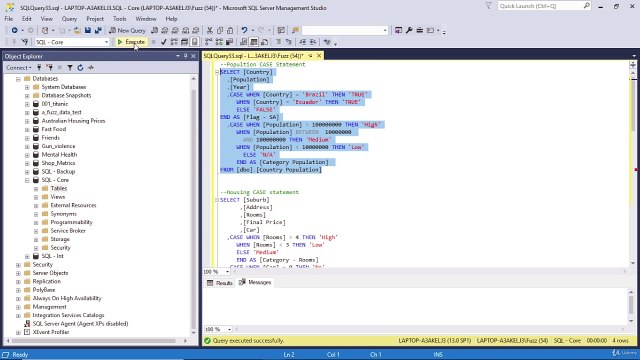This screenshot has height=360, width=640.
Task: Expand the Tables folder node
Action: 36,189
